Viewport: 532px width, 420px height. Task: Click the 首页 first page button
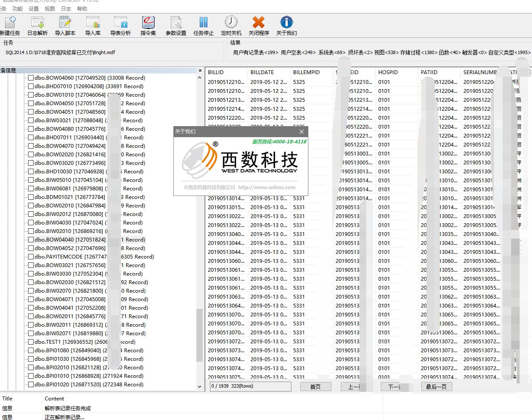[x=316, y=387]
